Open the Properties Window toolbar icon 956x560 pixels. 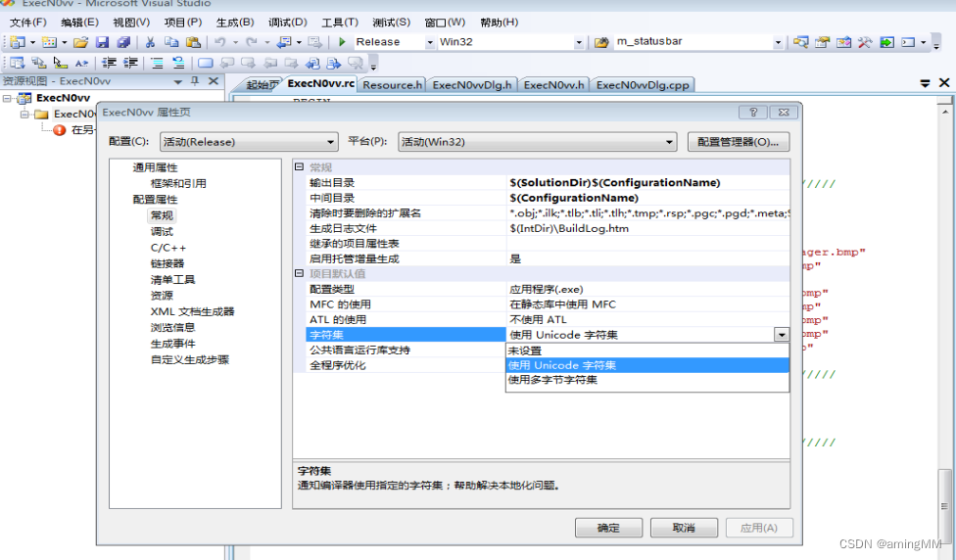pos(823,42)
